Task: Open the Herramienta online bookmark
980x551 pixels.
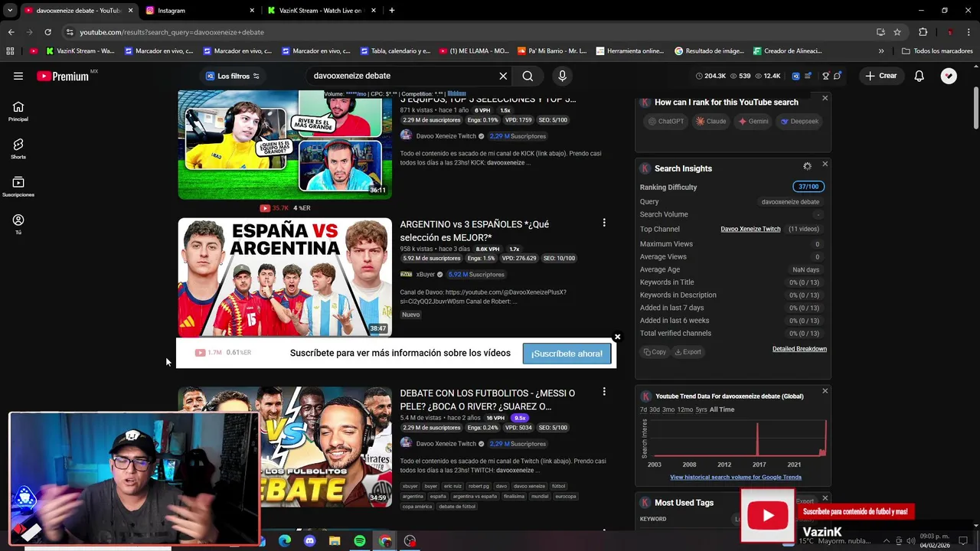Action: click(629, 51)
